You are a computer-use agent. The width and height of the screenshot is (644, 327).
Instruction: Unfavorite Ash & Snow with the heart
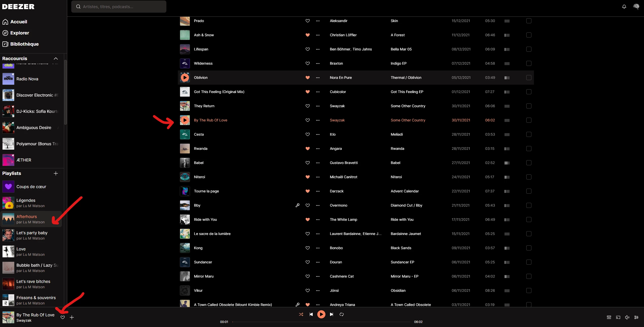pyautogui.click(x=307, y=35)
